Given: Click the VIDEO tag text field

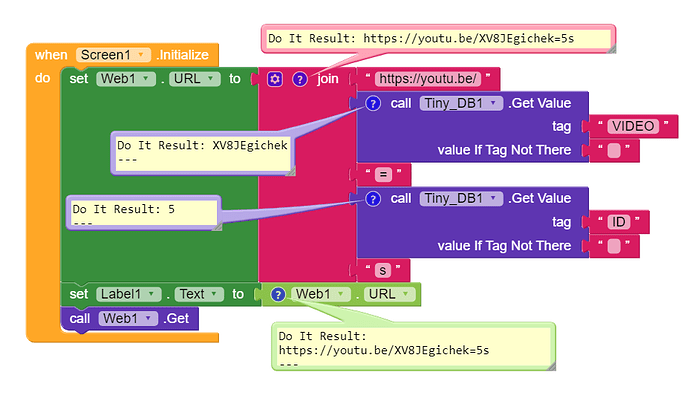Looking at the screenshot, I should coord(633,126).
